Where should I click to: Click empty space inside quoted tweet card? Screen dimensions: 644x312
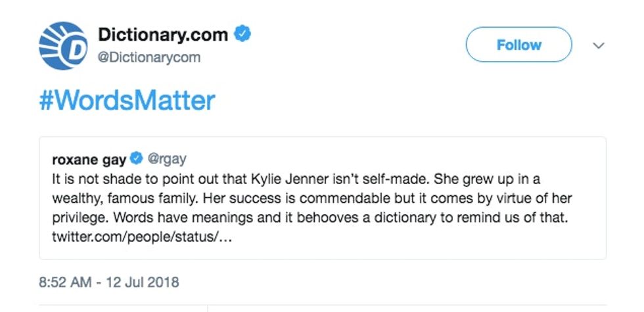[x=427, y=240]
